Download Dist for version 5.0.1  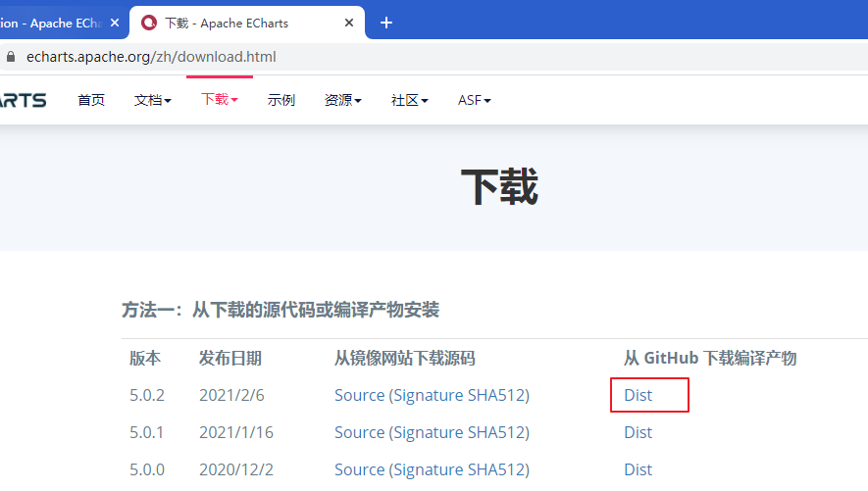click(x=638, y=432)
